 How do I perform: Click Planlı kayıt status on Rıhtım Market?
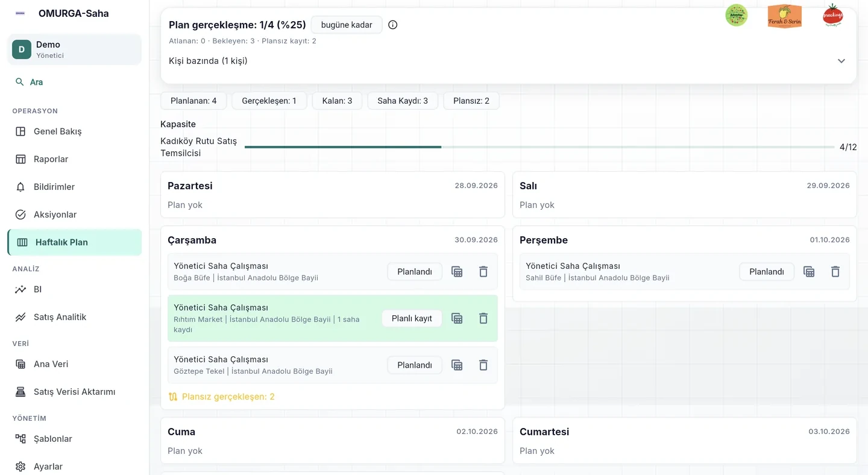[x=412, y=318]
